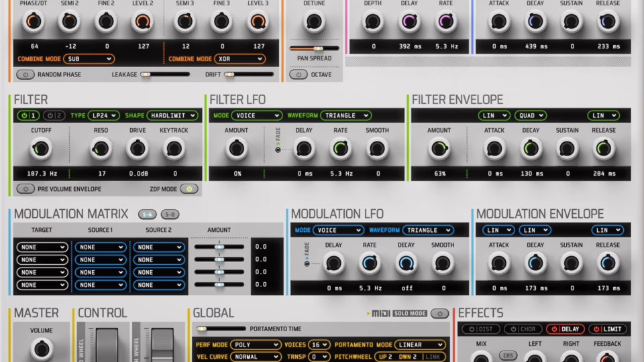Click the Filter Envelope SUSTAIN knob
Screen dimensions: 644x362
point(568,149)
